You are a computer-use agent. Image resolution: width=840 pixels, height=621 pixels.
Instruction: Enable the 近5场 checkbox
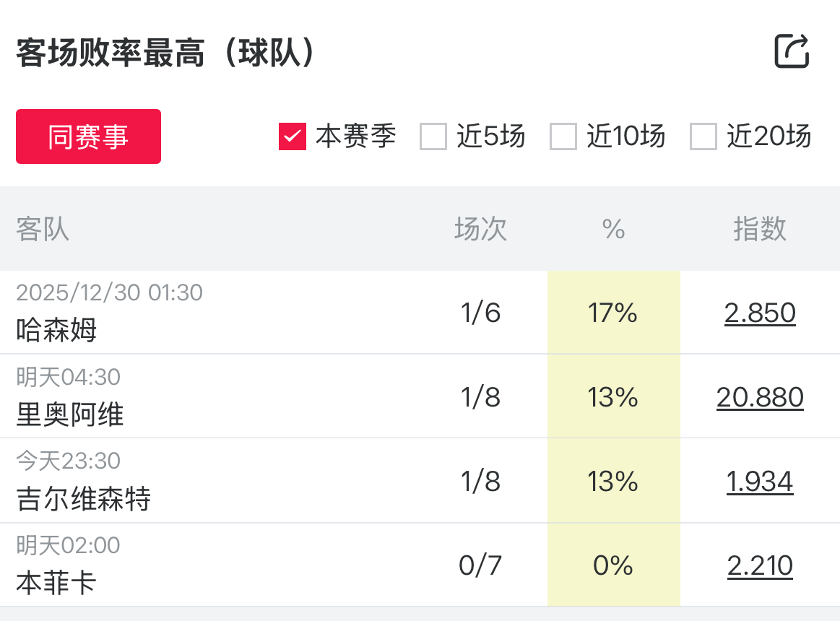click(433, 136)
